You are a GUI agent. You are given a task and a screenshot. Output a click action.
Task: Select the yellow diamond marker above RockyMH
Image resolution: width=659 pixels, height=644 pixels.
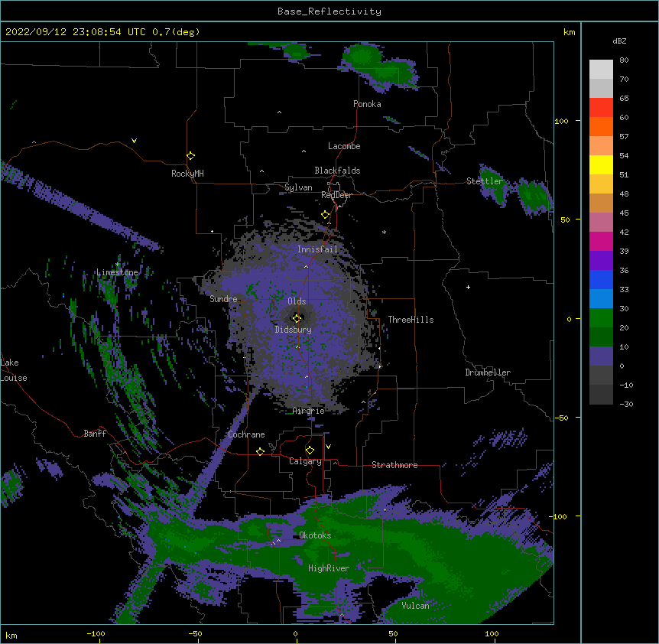[x=191, y=155]
